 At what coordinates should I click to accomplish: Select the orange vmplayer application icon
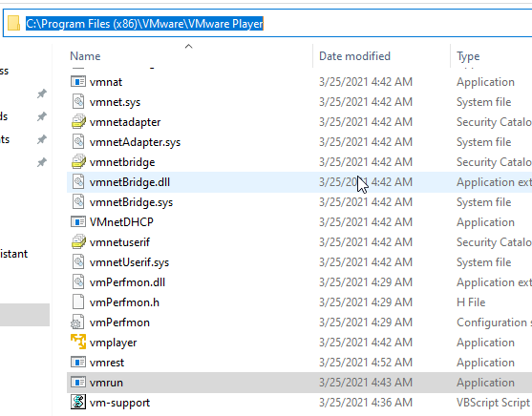point(78,342)
